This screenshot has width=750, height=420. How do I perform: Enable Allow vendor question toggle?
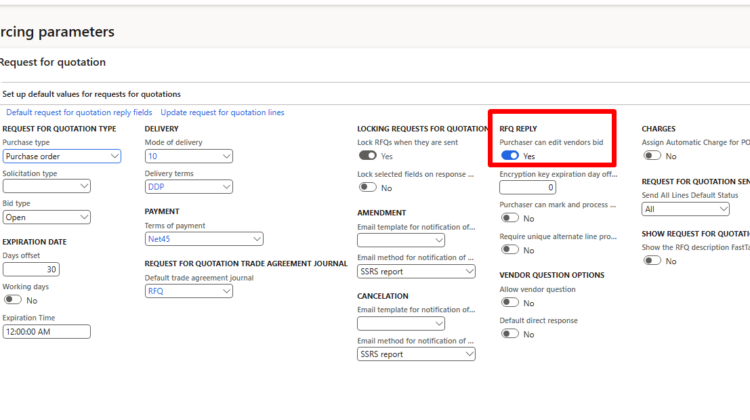(x=510, y=302)
